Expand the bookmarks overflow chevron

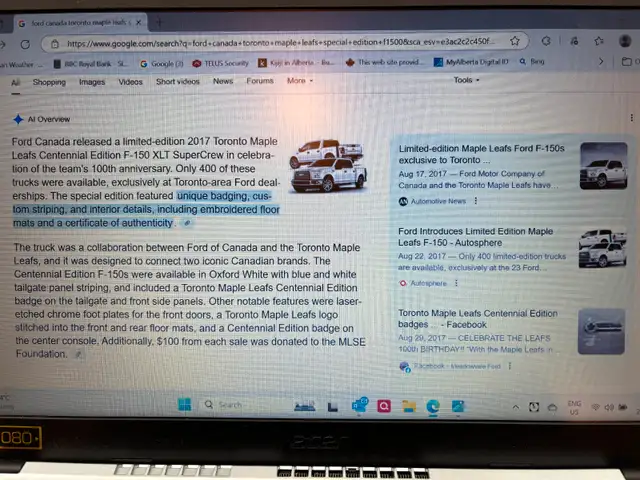(x=601, y=62)
